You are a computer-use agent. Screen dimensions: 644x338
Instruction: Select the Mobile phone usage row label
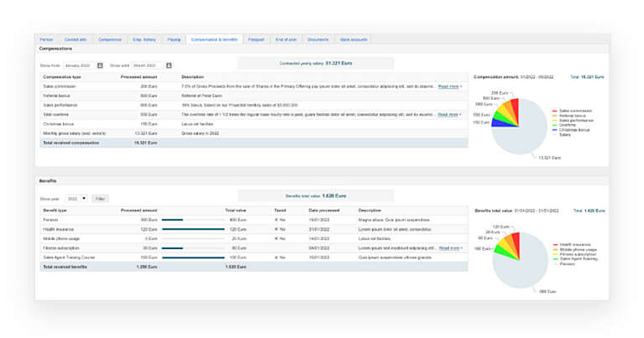pos(61,238)
